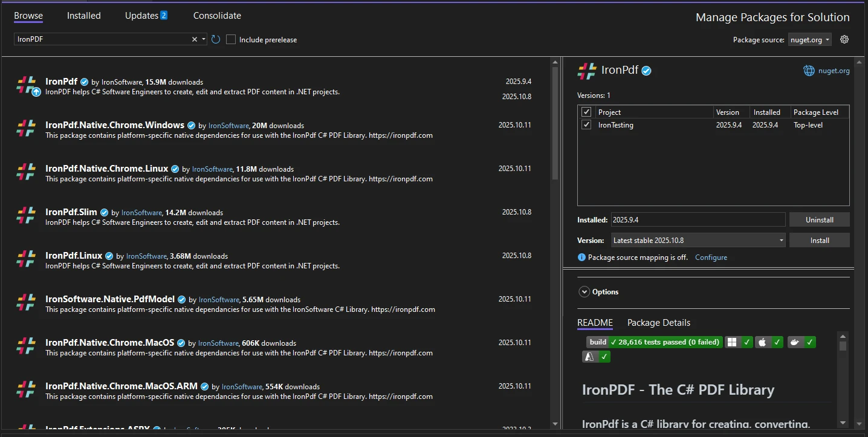Switch to the Installed tab
The image size is (868, 437).
pyautogui.click(x=84, y=16)
